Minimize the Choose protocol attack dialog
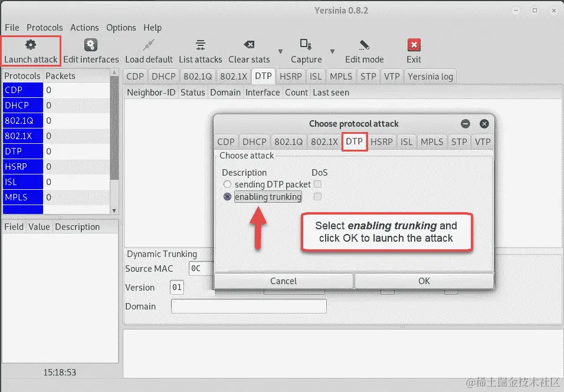This screenshot has height=392, width=564. pos(465,124)
